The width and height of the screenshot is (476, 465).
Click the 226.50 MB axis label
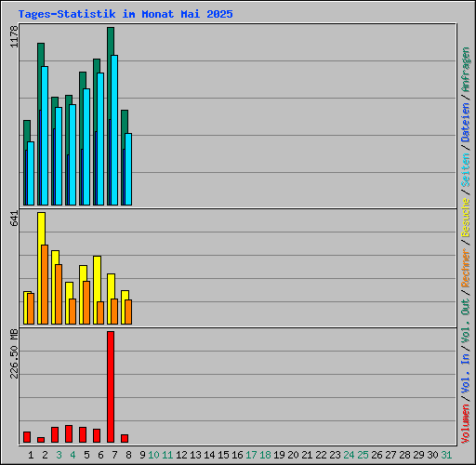pos(14,353)
